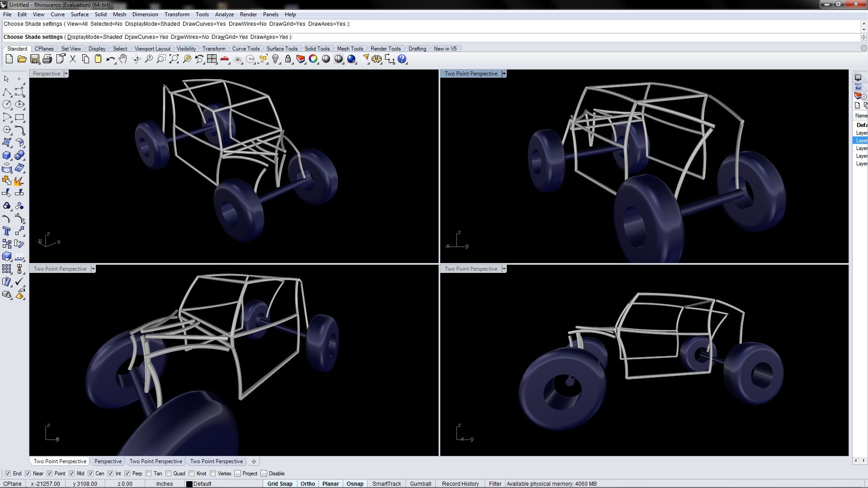The image size is (868, 488).
Task: Click the Save file icon
Action: click(x=34, y=59)
